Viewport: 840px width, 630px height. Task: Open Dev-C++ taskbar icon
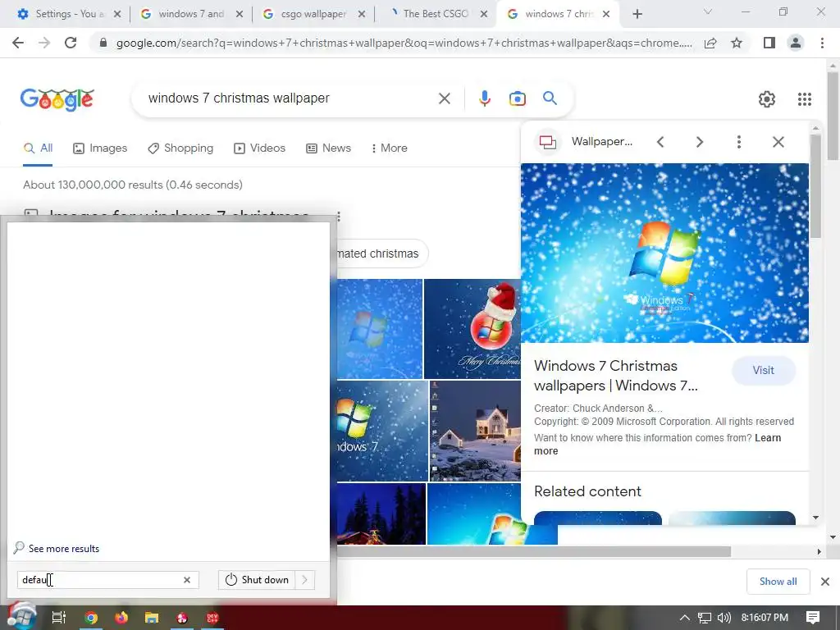click(212, 618)
